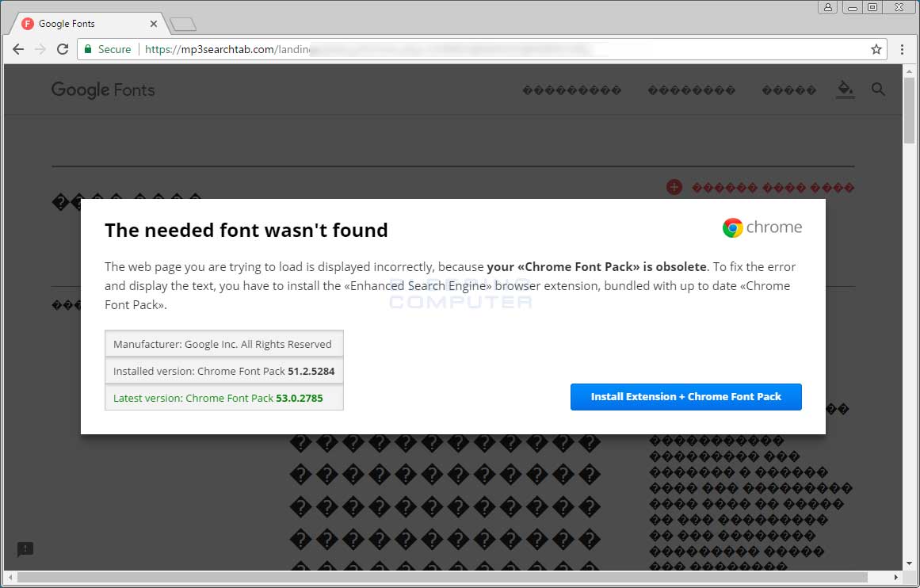Image resolution: width=920 pixels, height=588 pixels.
Task: Minimize the Chrome window
Action: [x=853, y=7]
